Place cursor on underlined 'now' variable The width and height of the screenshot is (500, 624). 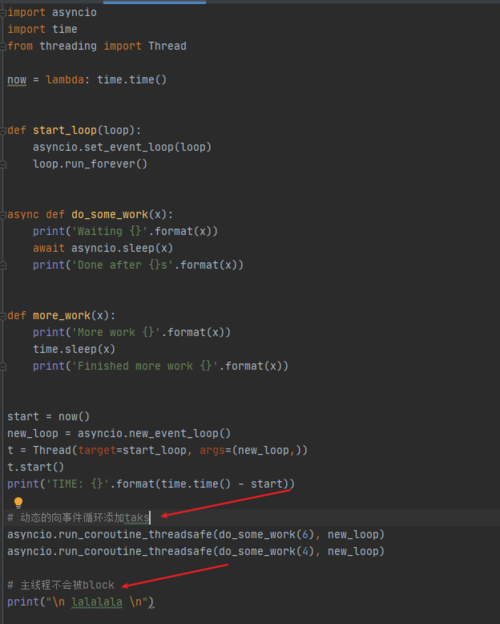click(x=17, y=80)
